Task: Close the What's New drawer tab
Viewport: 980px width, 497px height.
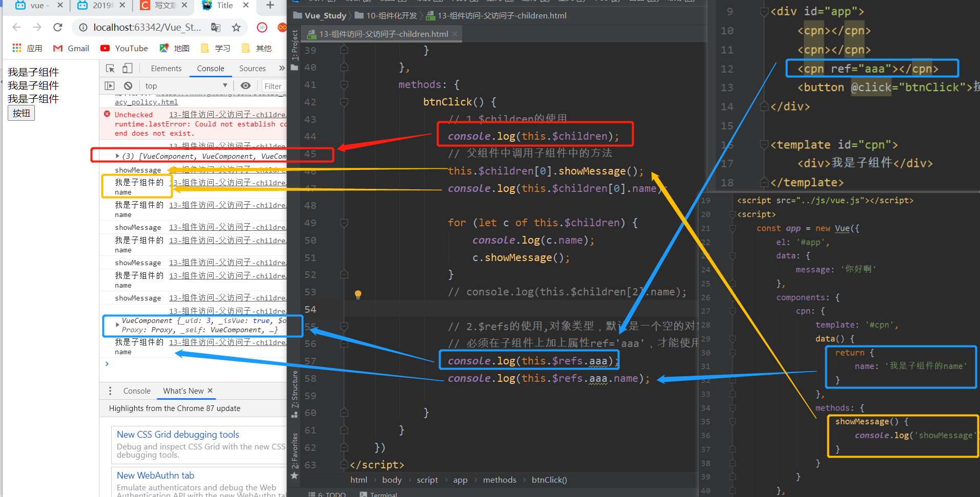Action: tap(210, 391)
